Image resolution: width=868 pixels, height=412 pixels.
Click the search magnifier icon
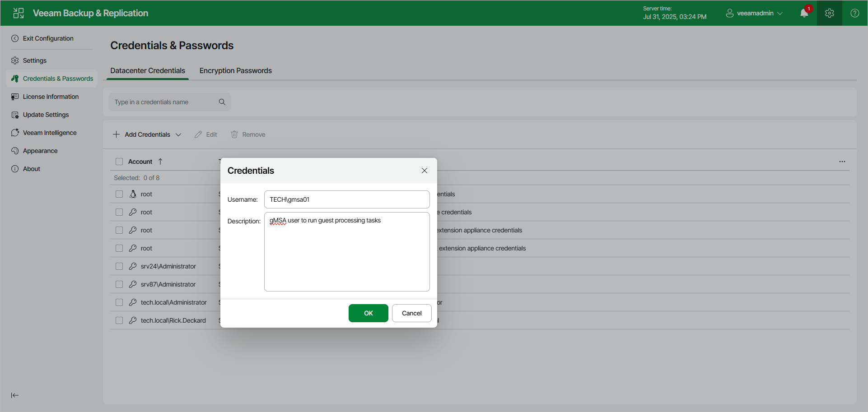222,102
